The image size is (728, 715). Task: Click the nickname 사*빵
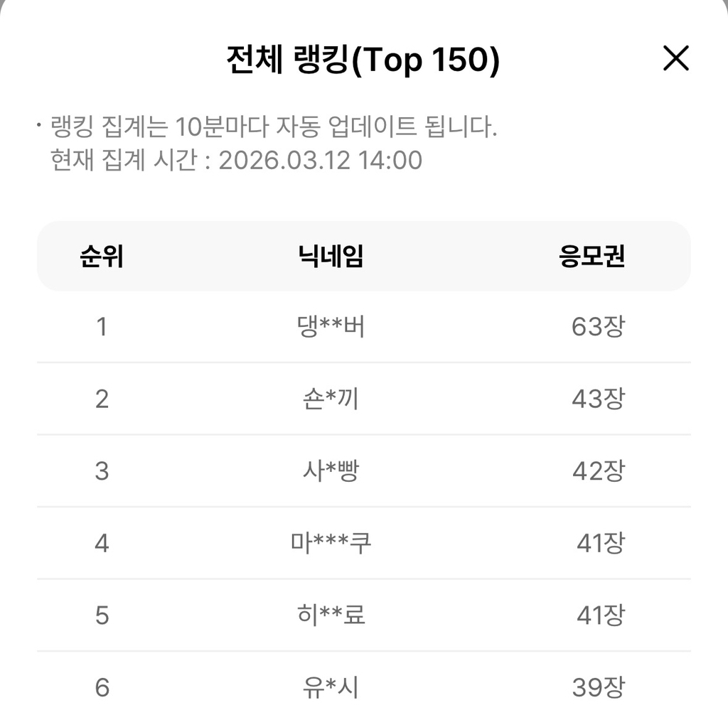coord(331,471)
